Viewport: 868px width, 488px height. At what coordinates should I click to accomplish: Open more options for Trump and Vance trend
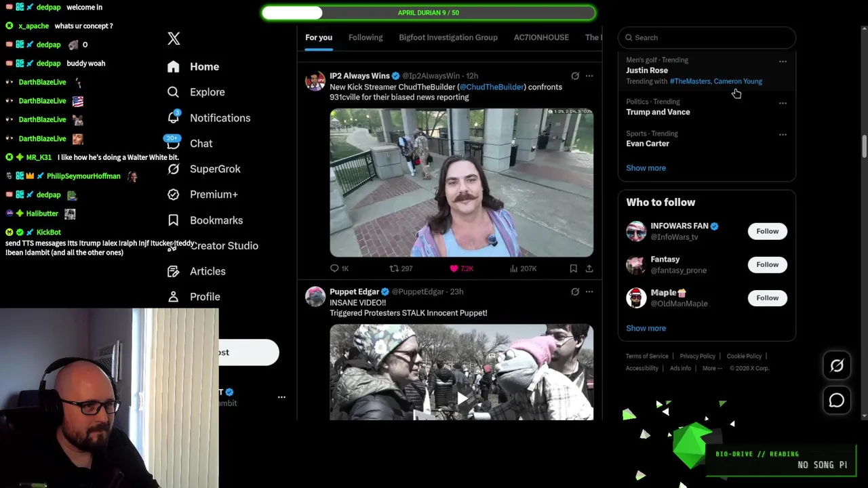(783, 104)
